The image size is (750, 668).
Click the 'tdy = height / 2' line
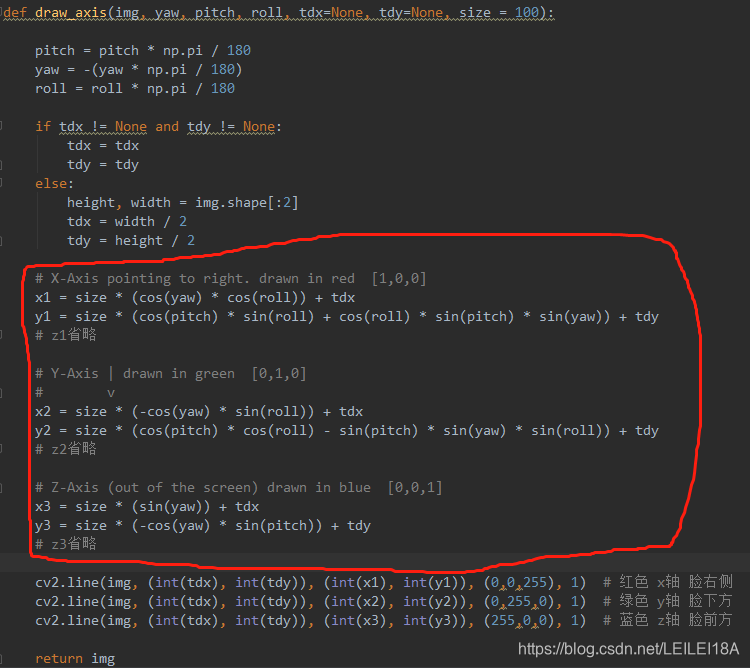[131, 241]
